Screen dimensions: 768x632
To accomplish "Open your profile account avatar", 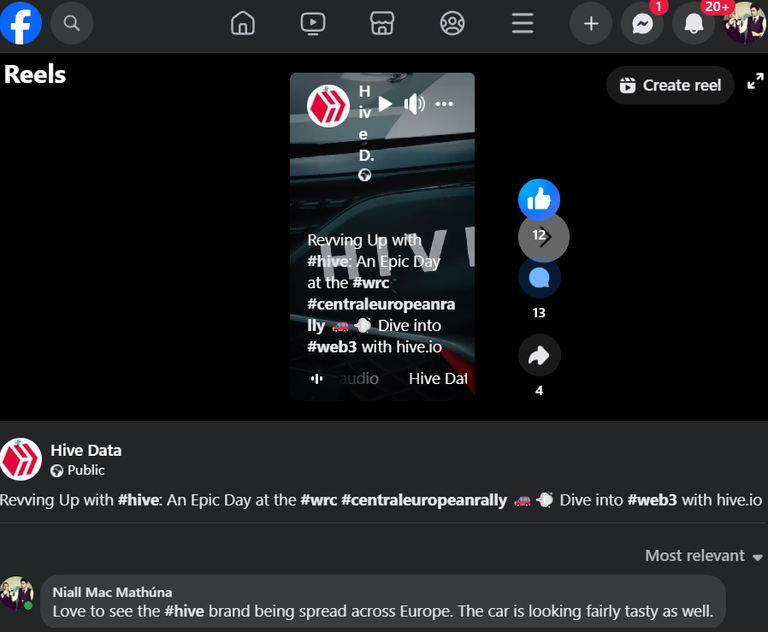I will click(x=745, y=23).
